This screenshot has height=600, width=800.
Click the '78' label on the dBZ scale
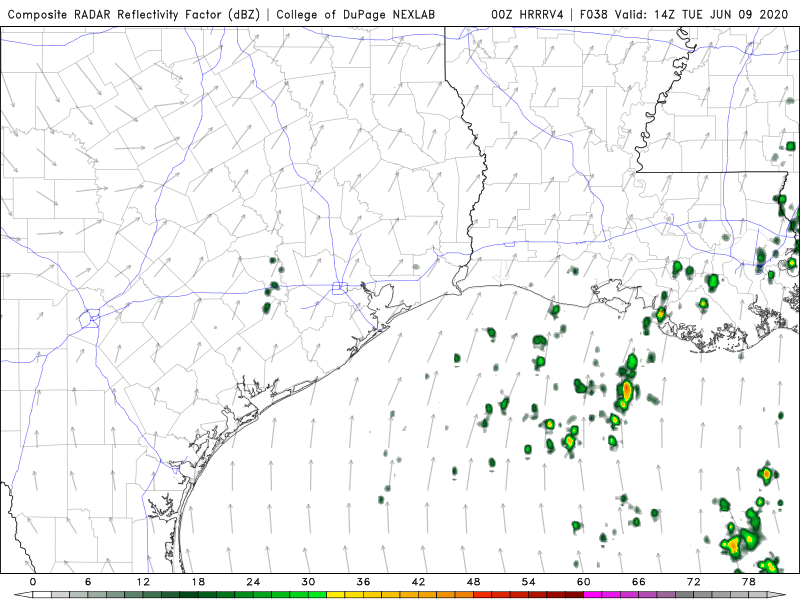pyautogui.click(x=749, y=582)
